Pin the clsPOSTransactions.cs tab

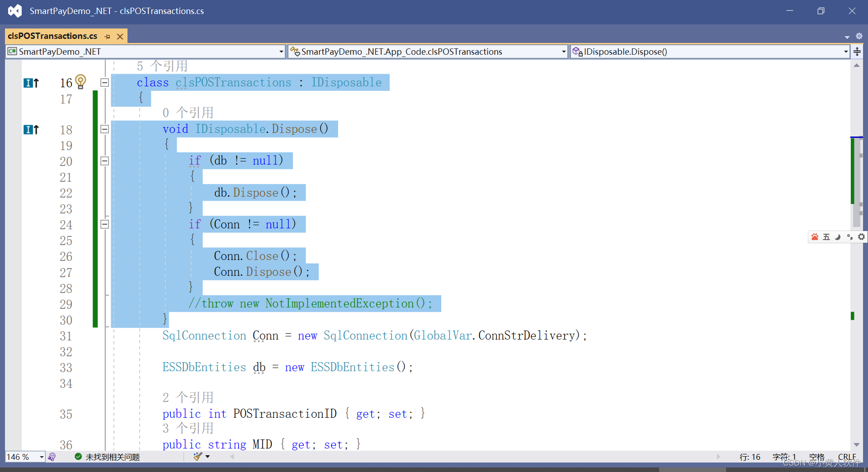(x=107, y=37)
